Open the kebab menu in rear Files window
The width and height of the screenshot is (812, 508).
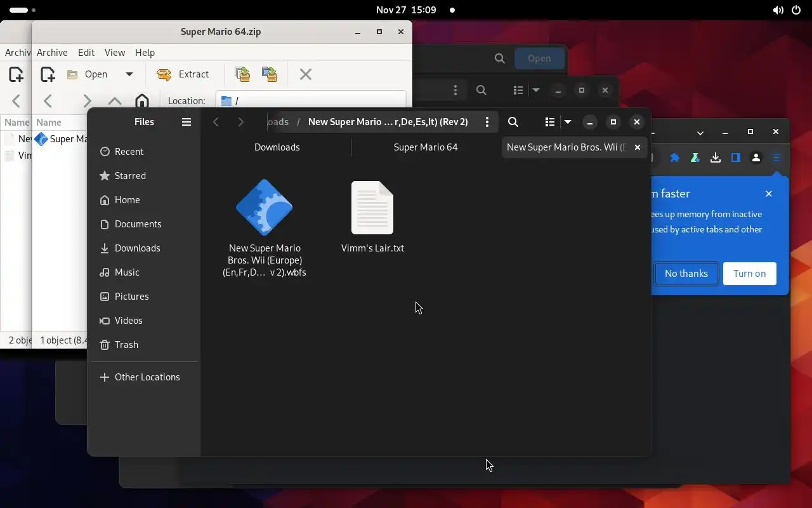pyautogui.click(x=455, y=90)
